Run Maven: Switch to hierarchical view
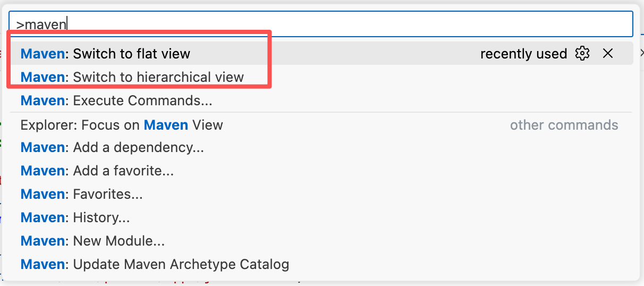This screenshot has width=644, height=286. [x=132, y=77]
